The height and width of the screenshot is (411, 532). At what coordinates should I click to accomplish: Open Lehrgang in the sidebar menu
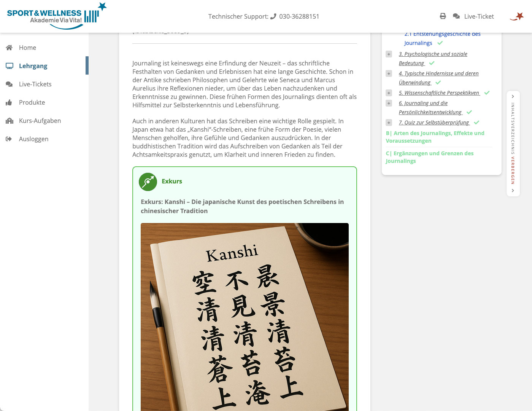click(x=33, y=66)
